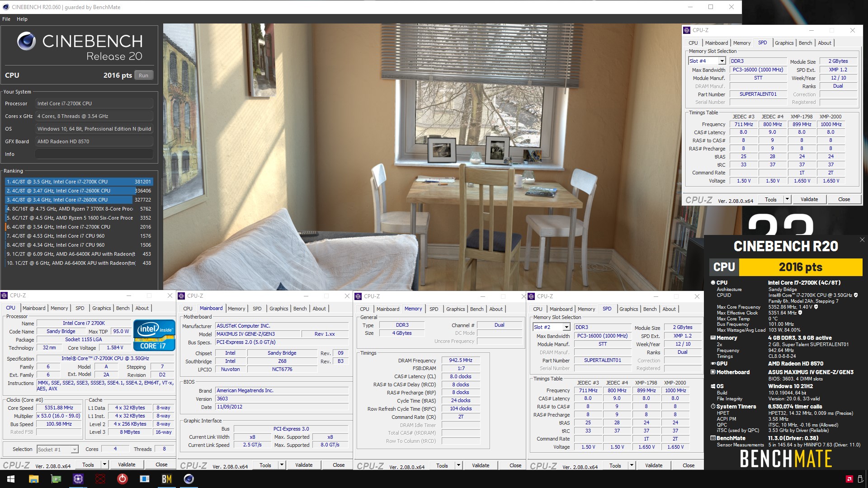
Task: Click Core Voltage value 1.584 V
Action: (x=115, y=348)
